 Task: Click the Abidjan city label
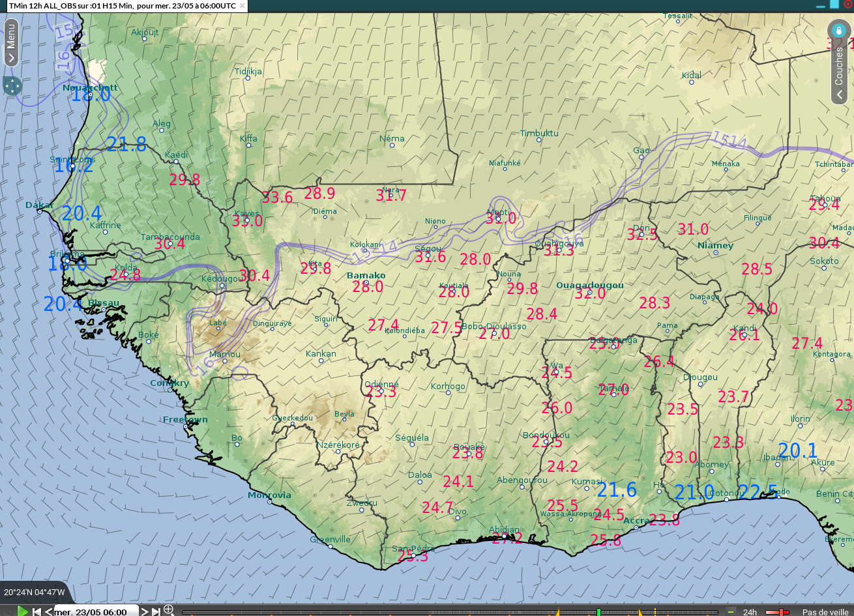[504, 530]
